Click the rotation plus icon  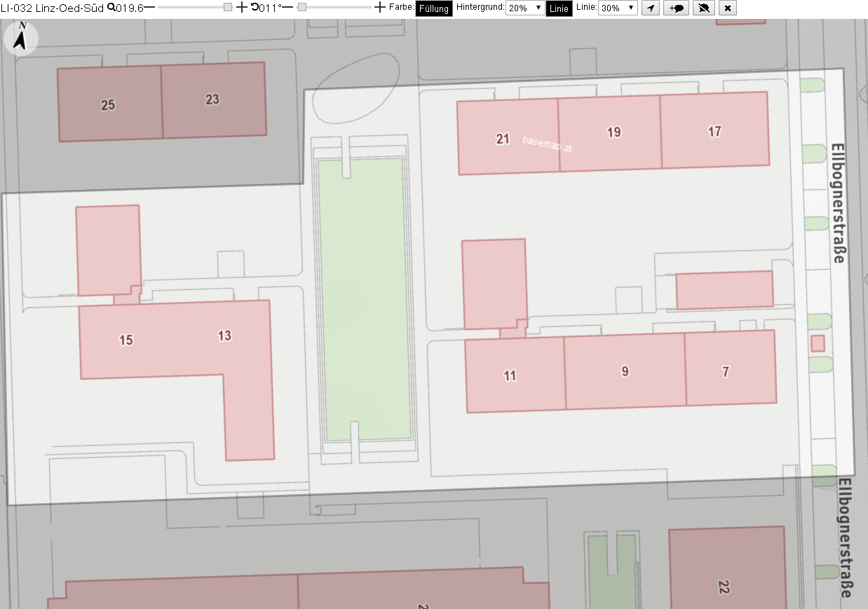pos(380,7)
